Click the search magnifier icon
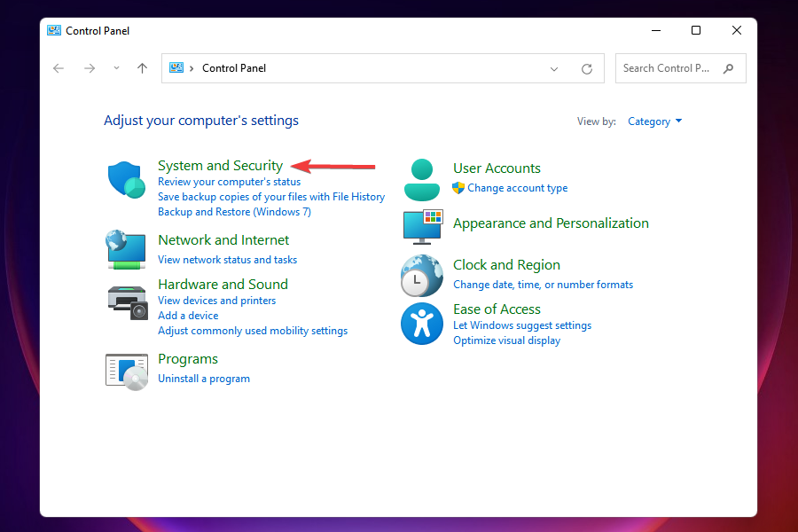The image size is (798, 532). (x=728, y=68)
